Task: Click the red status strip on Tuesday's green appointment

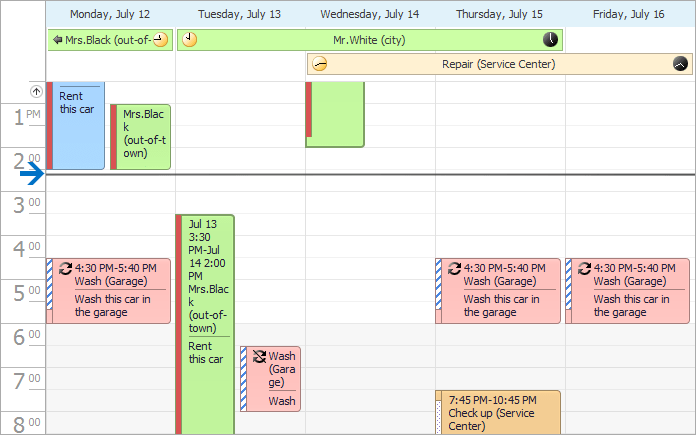Action: 179,320
